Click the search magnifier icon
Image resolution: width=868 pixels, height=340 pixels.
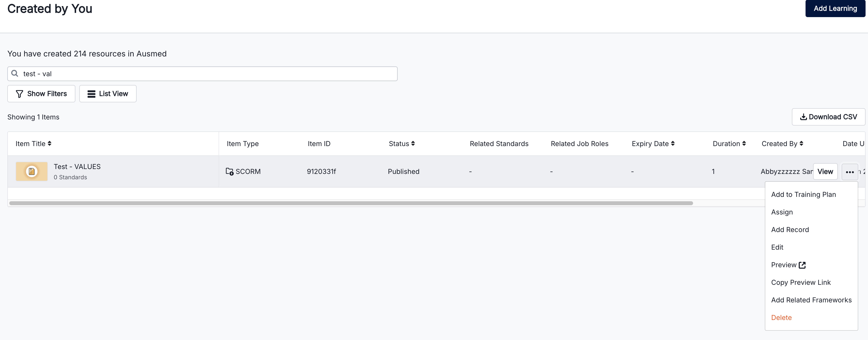click(15, 74)
